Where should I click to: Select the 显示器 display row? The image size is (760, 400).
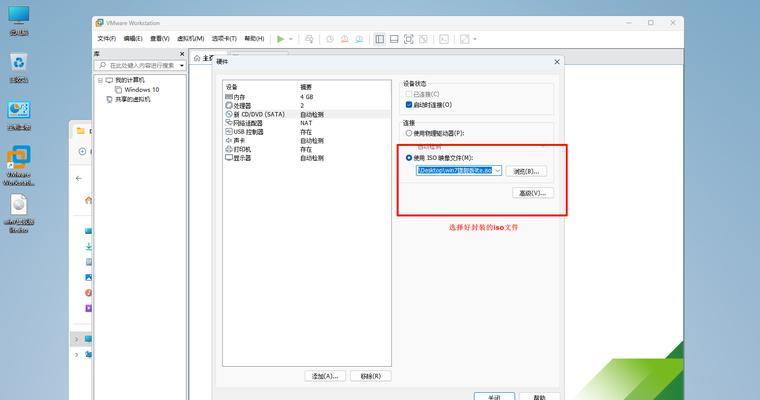pos(307,158)
